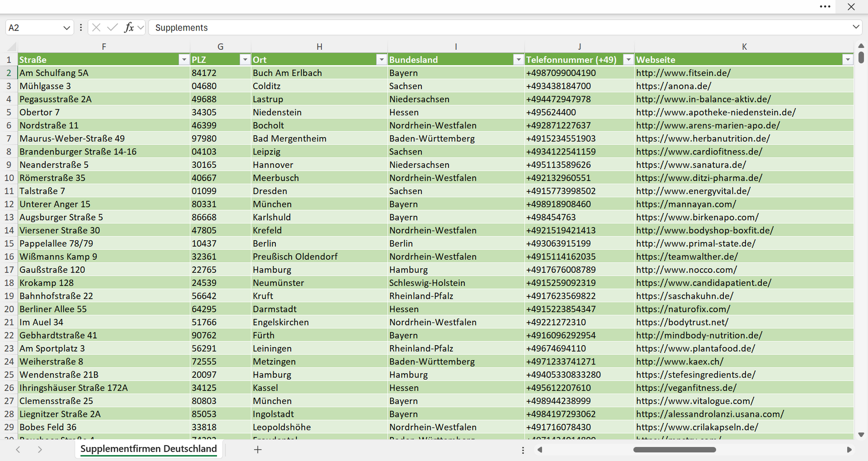
Task: Select column J header
Action: point(579,47)
